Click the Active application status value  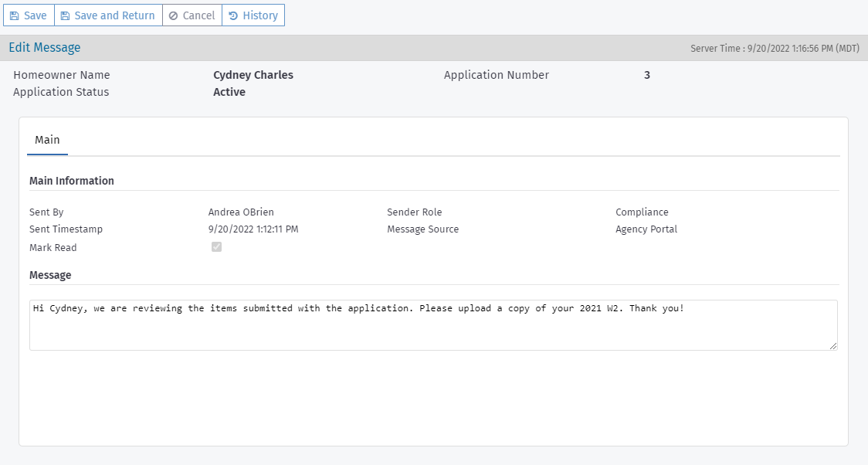click(x=229, y=92)
